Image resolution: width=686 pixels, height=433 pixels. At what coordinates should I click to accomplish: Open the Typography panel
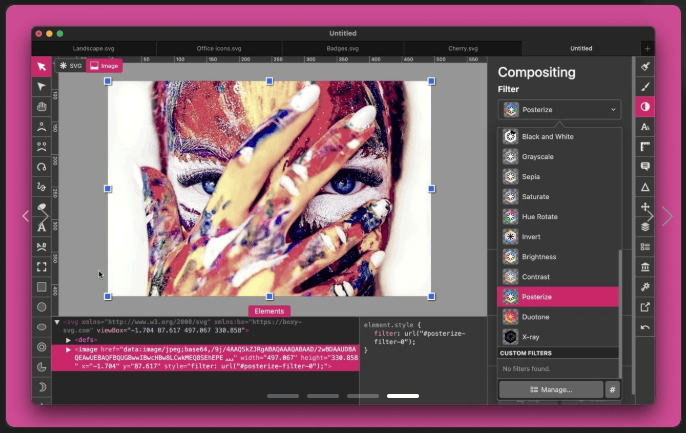[x=645, y=127]
